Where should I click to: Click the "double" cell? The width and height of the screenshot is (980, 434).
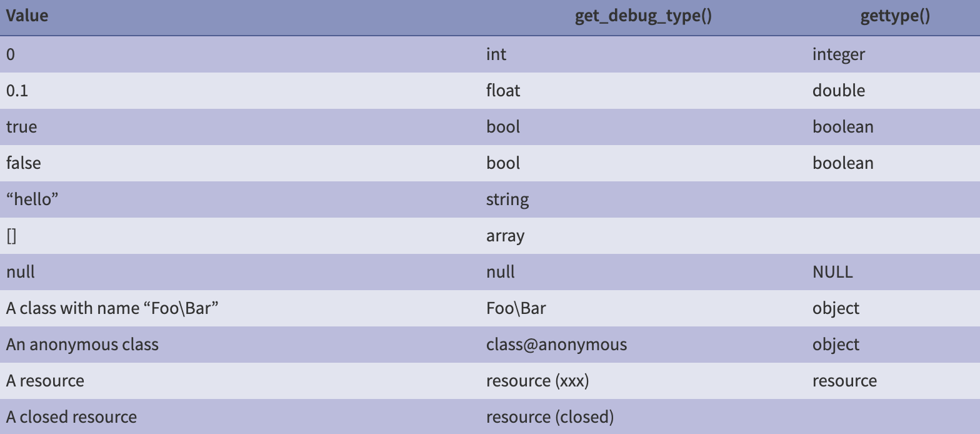click(838, 91)
